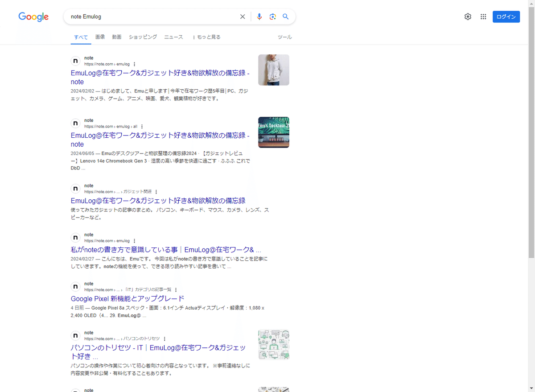
Task: Click the first result's profile thumbnail
Action: coord(273,70)
